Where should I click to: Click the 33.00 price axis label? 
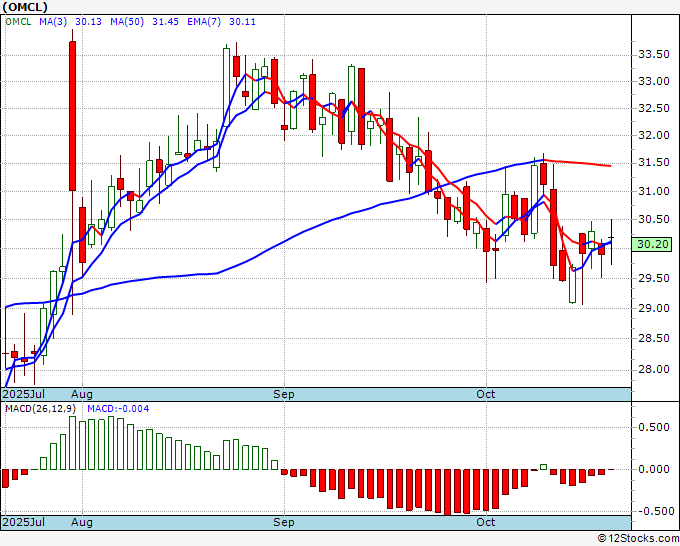coord(654,82)
